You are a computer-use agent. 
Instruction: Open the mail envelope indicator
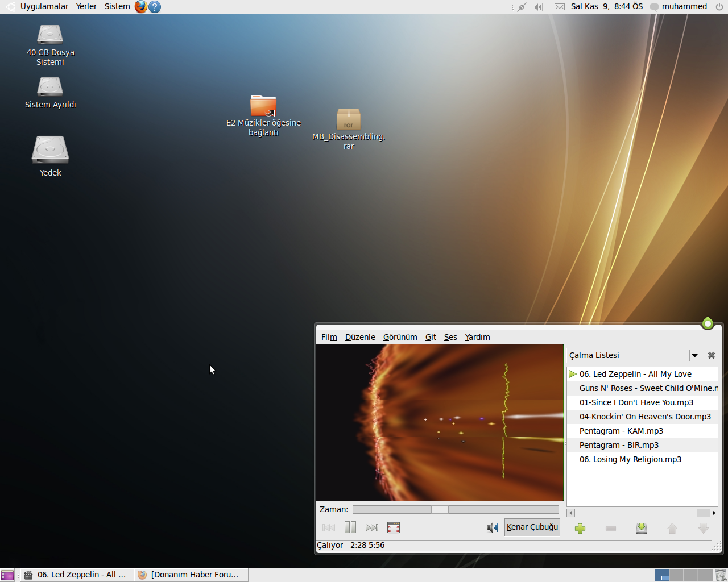(560, 7)
